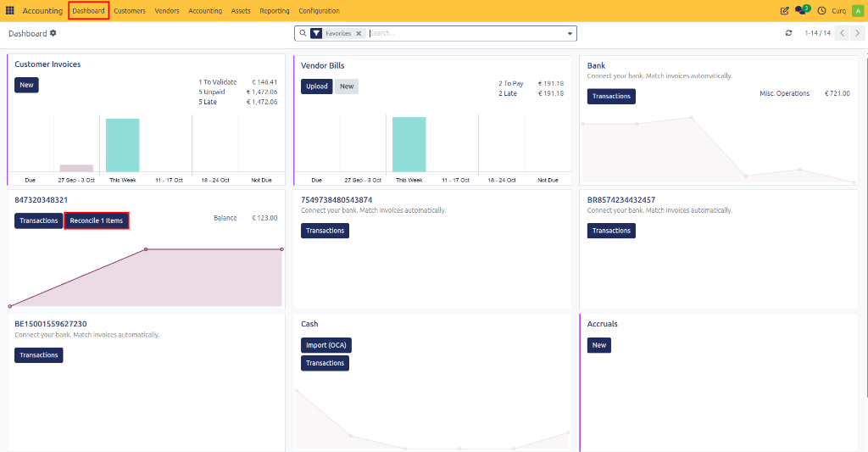Go to next page with right chevron

click(x=857, y=33)
